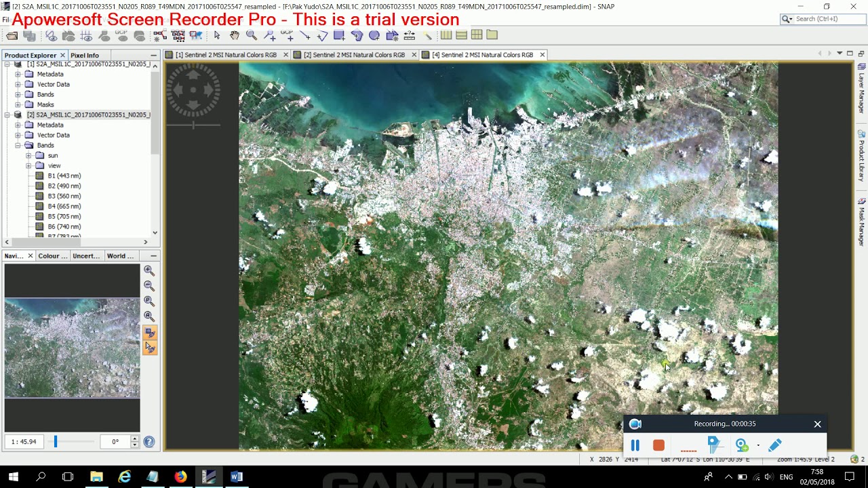This screenshot has width=868, height=488.
Task: Expand Vector Data under product [2]
Action: 18,135
